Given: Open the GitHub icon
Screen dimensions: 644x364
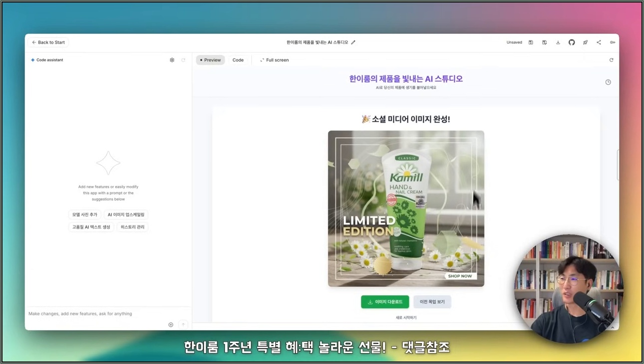Looking at the screenshot, I should point(572,42).
